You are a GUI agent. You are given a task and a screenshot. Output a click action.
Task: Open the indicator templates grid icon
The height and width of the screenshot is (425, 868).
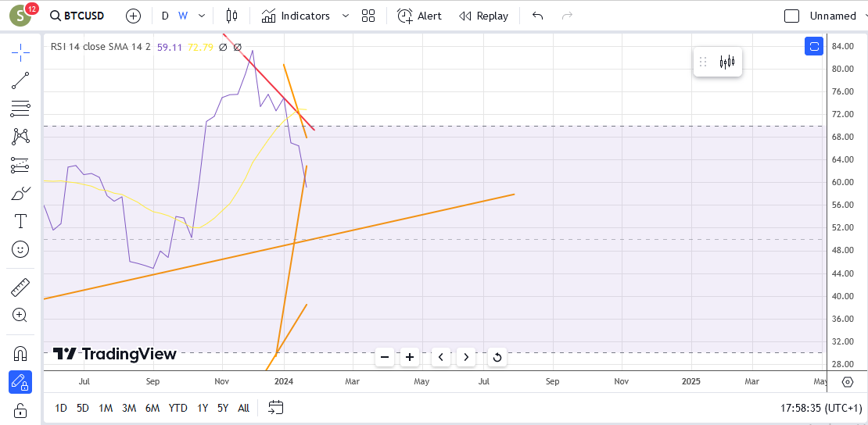coord(368,16)
